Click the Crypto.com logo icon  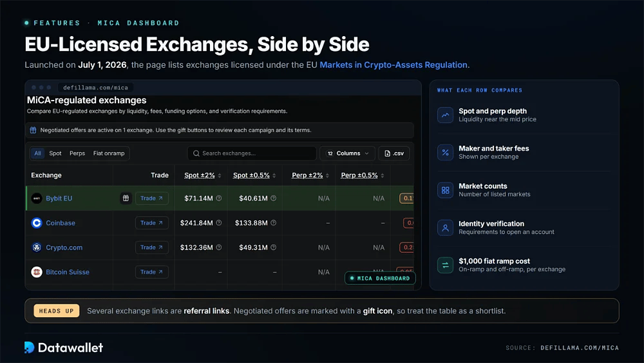tap(37, 248)
